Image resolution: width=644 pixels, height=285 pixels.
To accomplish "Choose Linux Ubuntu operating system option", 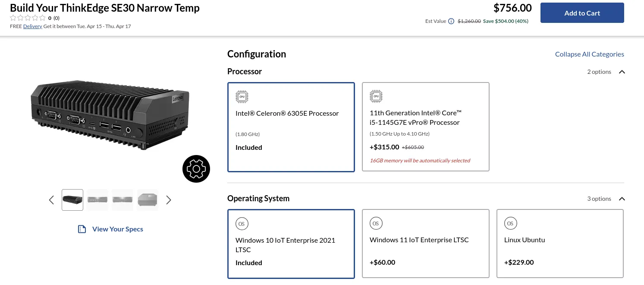I will (x=560, y=244).
